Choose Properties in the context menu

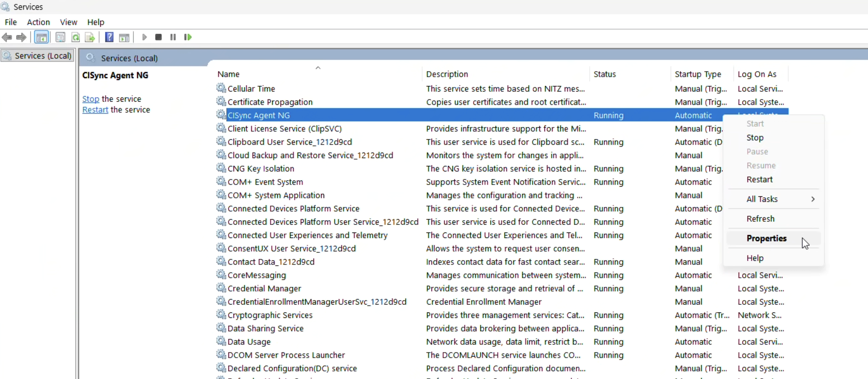(x=774, y=238)
